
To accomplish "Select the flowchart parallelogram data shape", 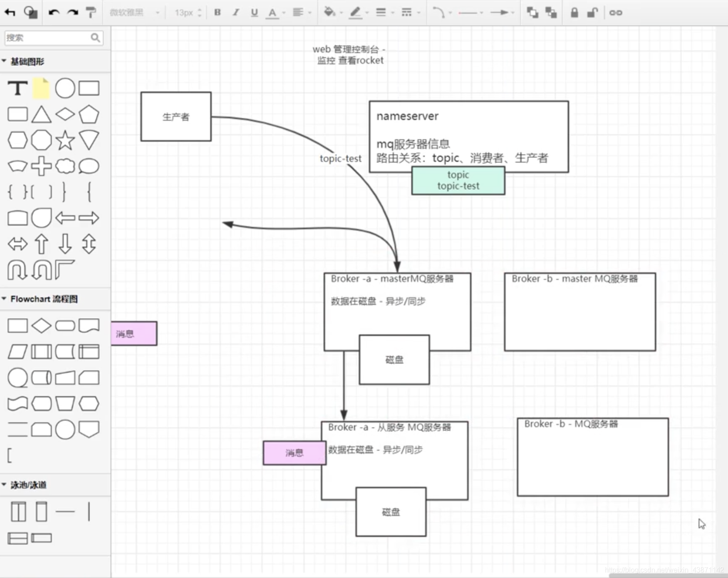I will 18,351.
